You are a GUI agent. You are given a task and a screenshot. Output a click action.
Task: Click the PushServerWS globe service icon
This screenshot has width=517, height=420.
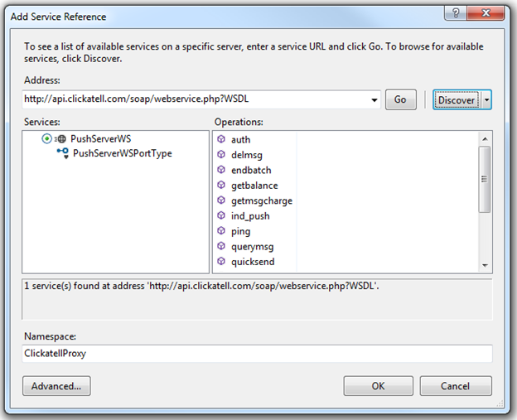pos(60,139)
